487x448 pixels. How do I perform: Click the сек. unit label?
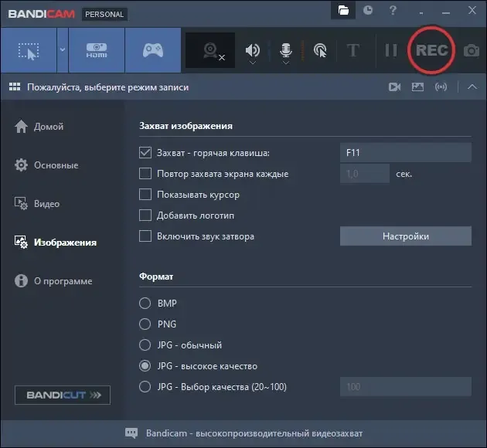(x=404, y=174)
